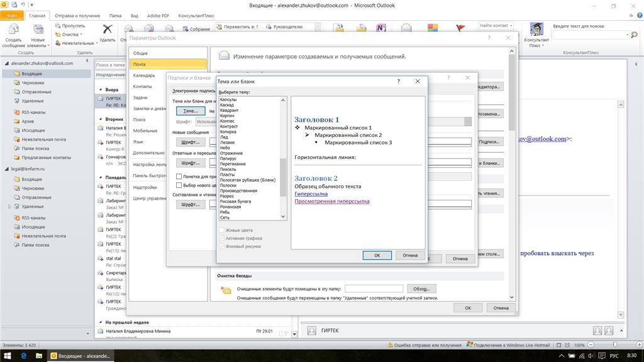Open the Windows Start button
The image size is (644, 362).
pyautogui.click(x=7, y=356)
